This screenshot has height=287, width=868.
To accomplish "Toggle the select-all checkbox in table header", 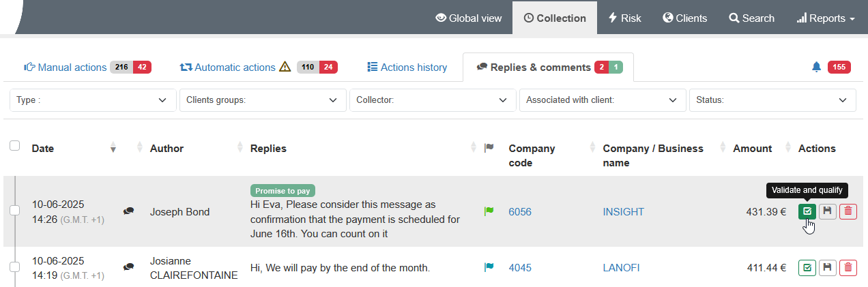I will 15,146.
